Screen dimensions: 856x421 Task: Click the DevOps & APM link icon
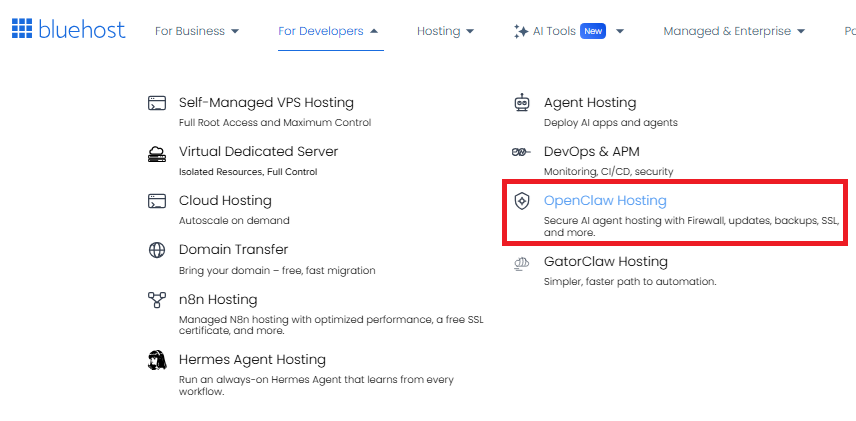[521, 152]
